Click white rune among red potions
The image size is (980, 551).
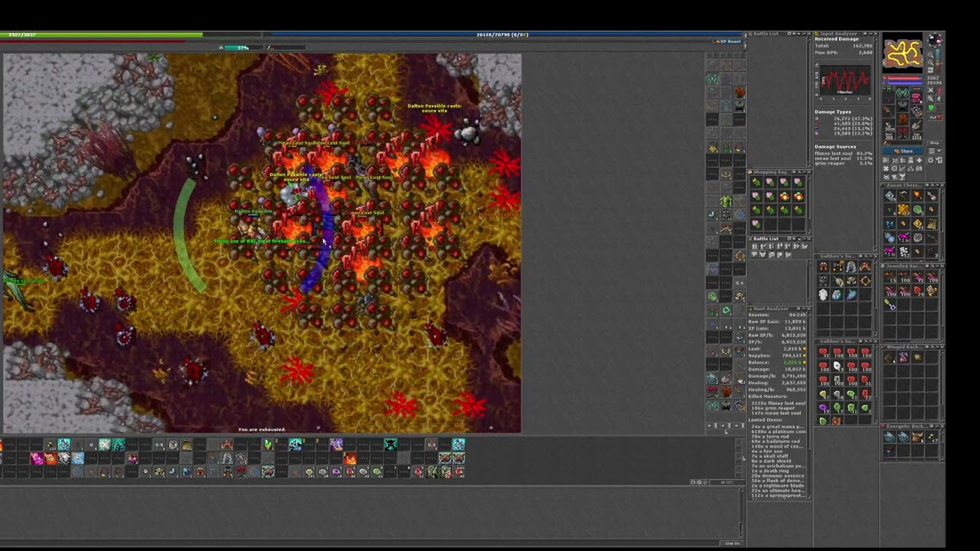pos(837,365)
